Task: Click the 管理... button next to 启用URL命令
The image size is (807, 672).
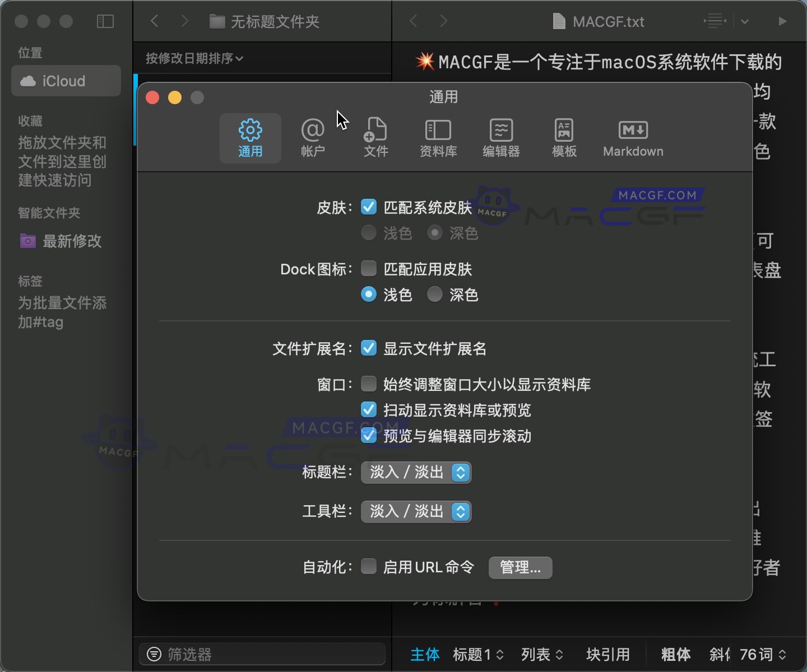Action: pyautogui.click(x=520, y=567)
